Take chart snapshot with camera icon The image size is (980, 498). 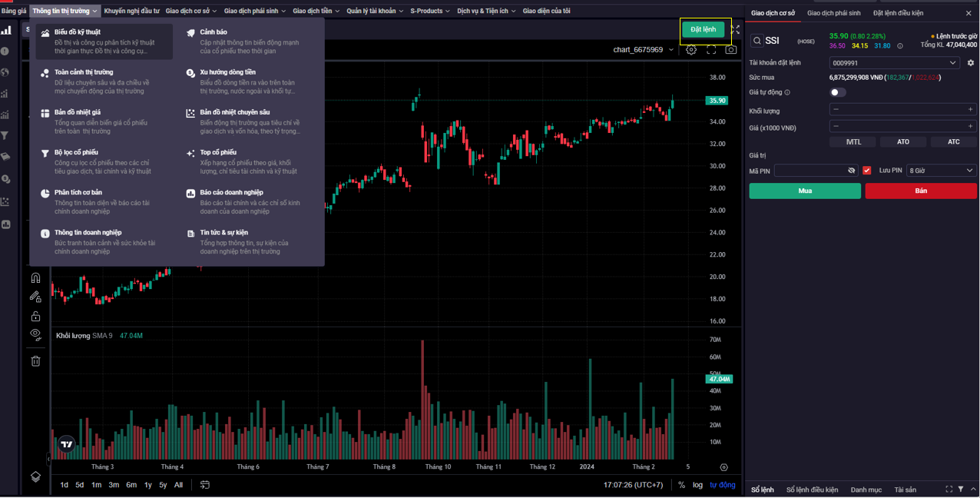click(x=731, y=50)
